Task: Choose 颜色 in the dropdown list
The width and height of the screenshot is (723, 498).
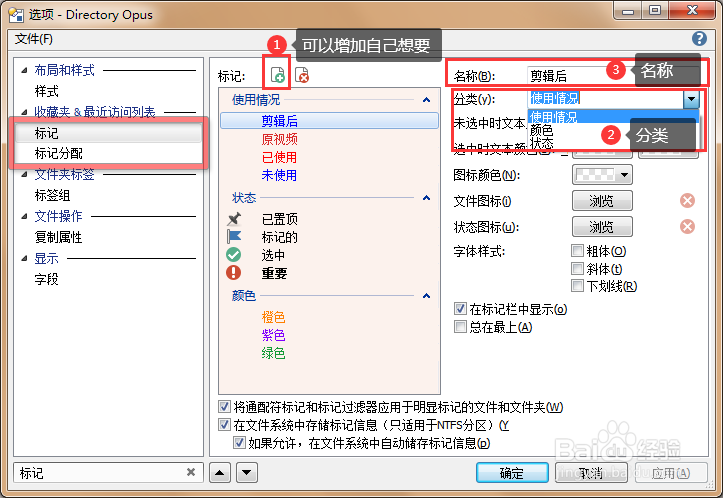Action: point(541,130)
